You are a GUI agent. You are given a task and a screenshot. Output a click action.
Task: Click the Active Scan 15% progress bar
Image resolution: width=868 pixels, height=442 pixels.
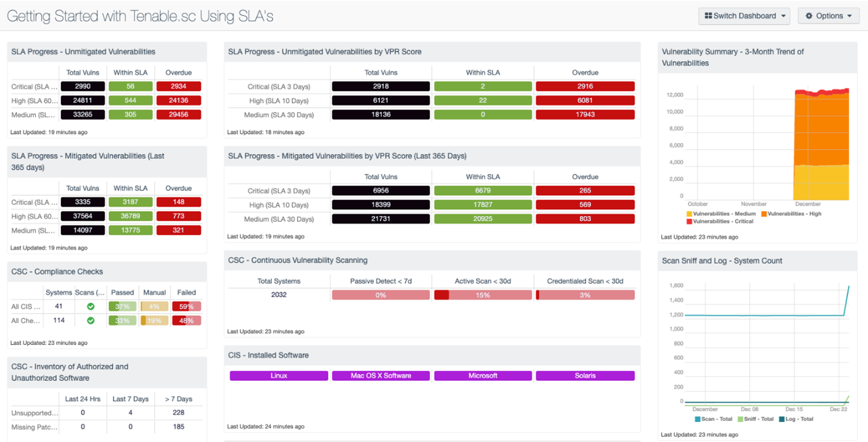click(x=483, y=295)
